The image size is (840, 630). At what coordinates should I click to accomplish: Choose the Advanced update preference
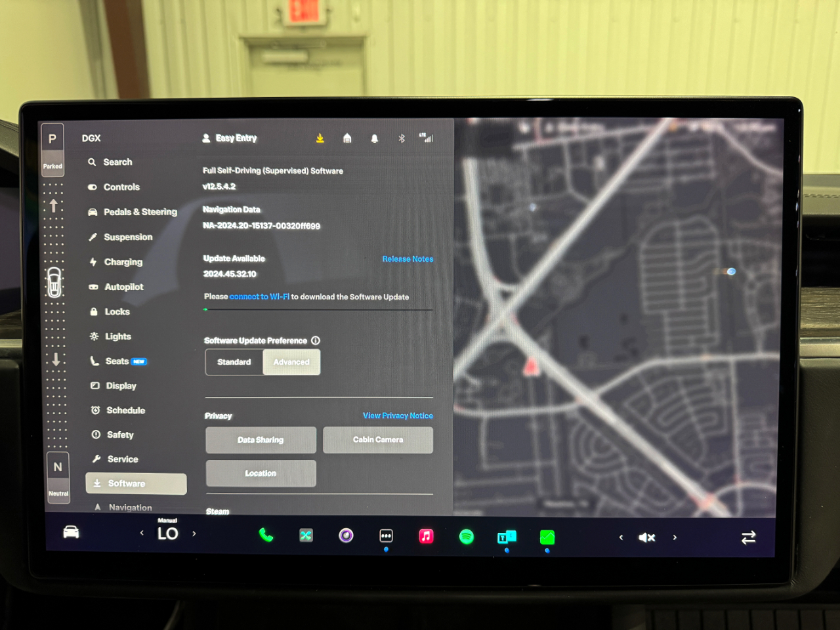[291, 362]
